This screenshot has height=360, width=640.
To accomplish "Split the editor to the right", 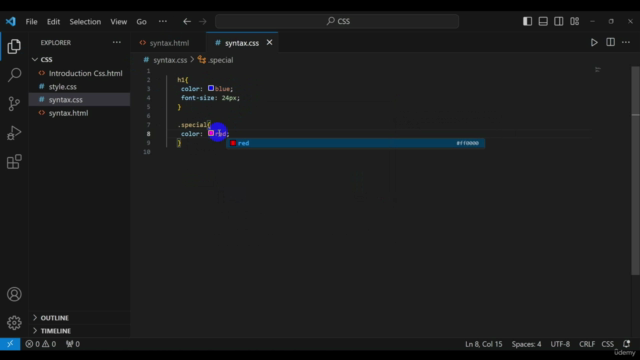I will [x=611, y=42].
